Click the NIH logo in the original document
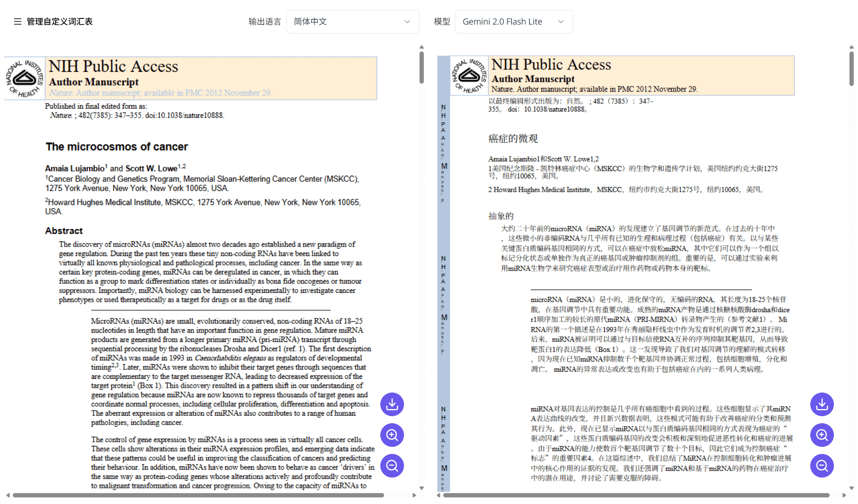Image resolution: width=858 pixels, height=504 pixels. (25, 78)
